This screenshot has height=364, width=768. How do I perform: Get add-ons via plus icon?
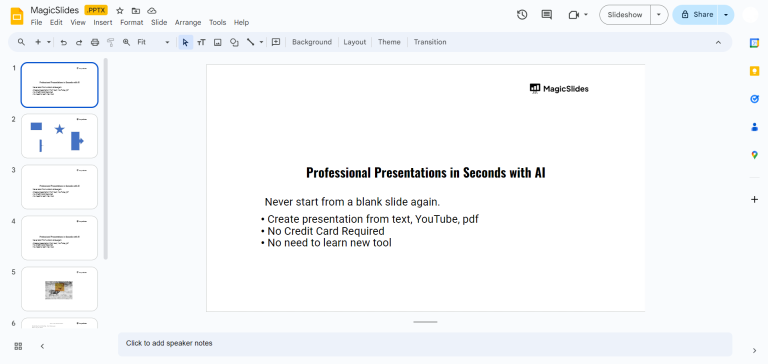[x=754, y=199]
